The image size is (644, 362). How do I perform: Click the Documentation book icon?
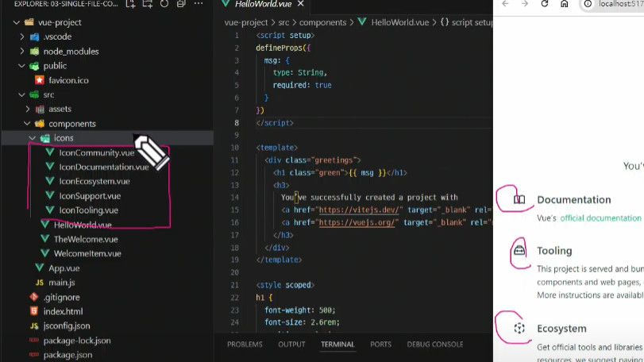pos(519,199)
